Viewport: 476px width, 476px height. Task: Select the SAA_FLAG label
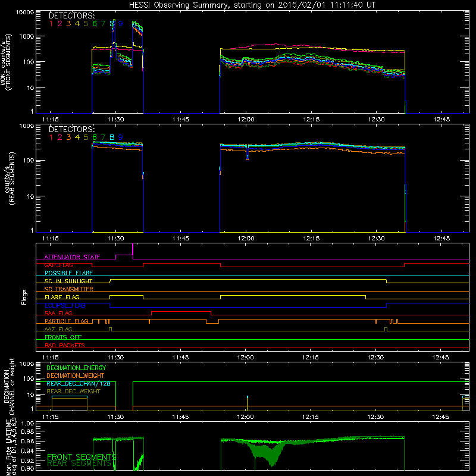58,313
